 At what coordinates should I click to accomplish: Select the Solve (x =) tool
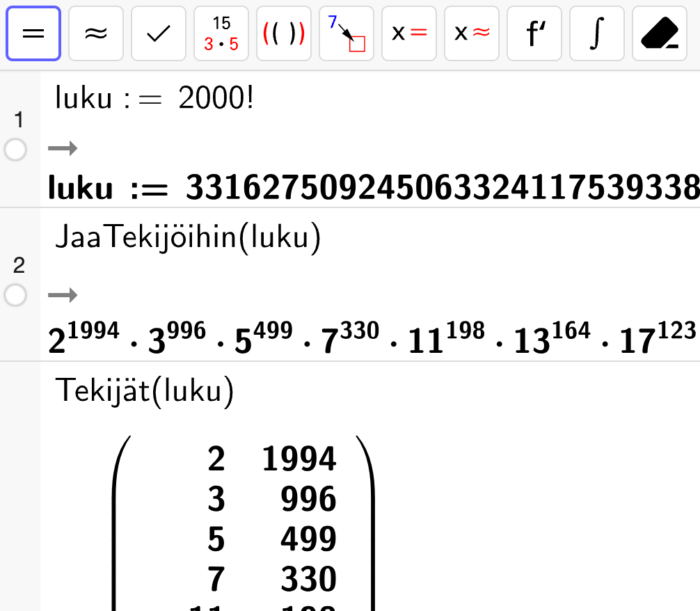point(409,33)
